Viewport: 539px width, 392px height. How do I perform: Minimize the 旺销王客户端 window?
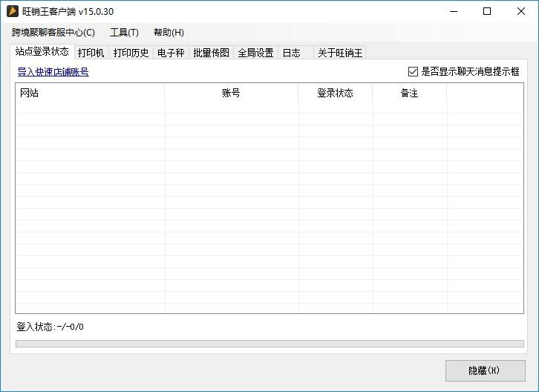[454, 11]
